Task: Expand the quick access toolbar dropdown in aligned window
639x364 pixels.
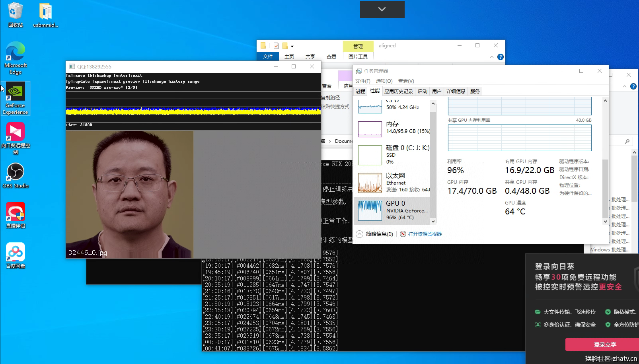Action: (x=292, y=46)
